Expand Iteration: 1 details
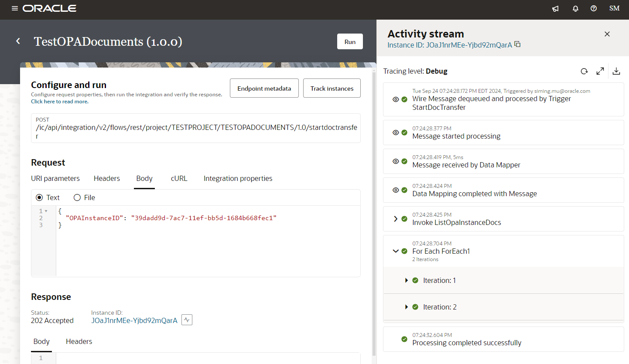 pos(407,280)
